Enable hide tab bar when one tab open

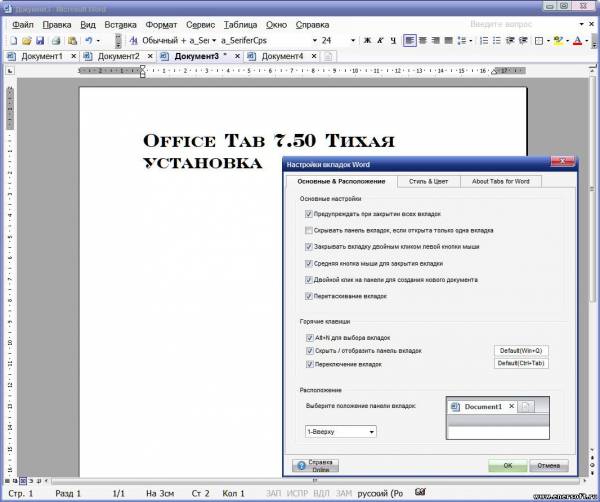point(309,230)
